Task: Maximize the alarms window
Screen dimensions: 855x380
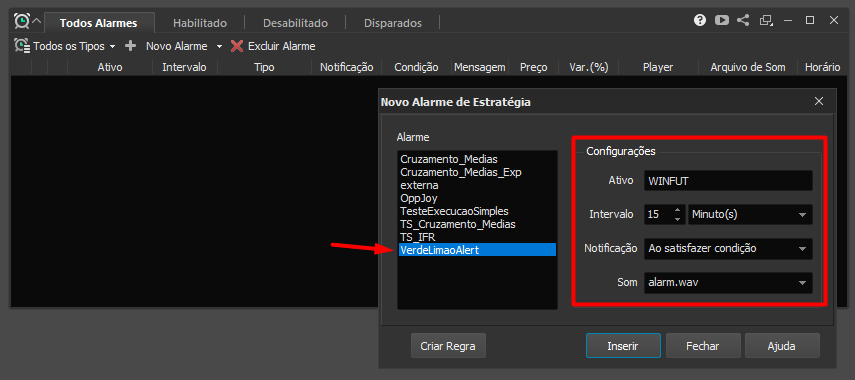Action: pyautogui.click(x=810, y=21)
